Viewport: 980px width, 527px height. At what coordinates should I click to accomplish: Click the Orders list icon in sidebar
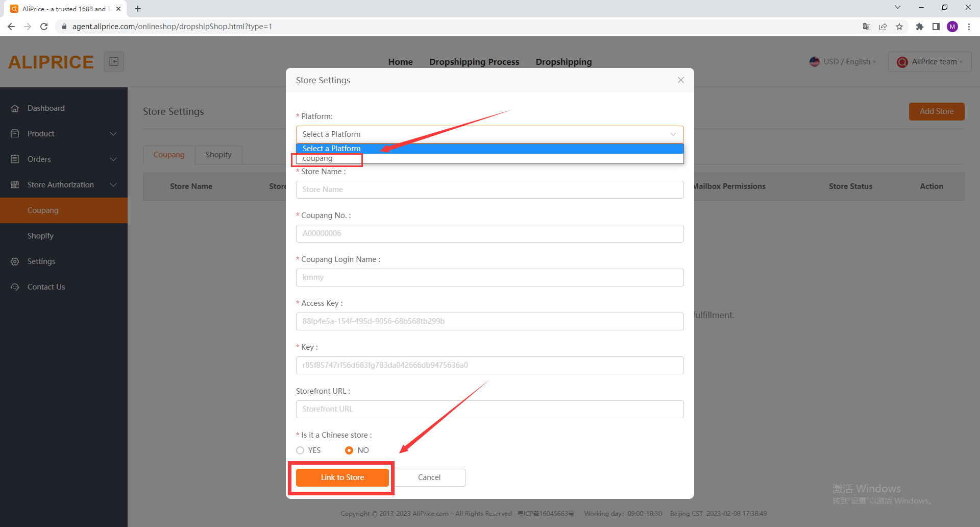point(15,159)
